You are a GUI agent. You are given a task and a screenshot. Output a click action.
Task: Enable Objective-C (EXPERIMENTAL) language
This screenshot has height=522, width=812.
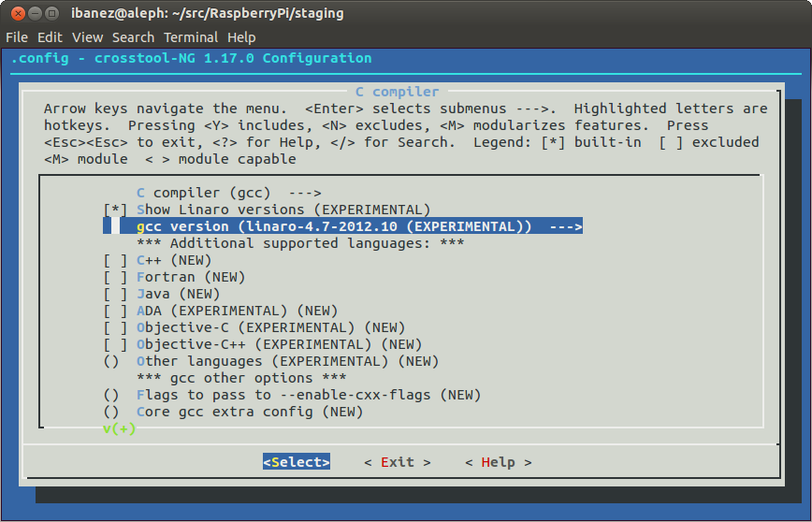click(254, 327)
